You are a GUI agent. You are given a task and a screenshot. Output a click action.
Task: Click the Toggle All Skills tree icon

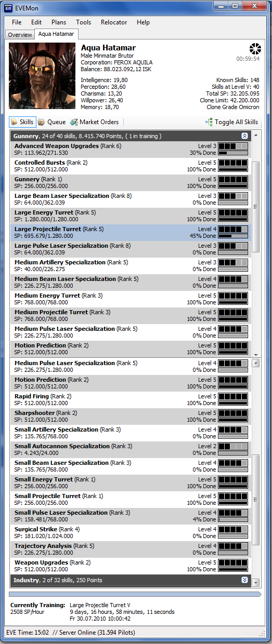point(209,122)
